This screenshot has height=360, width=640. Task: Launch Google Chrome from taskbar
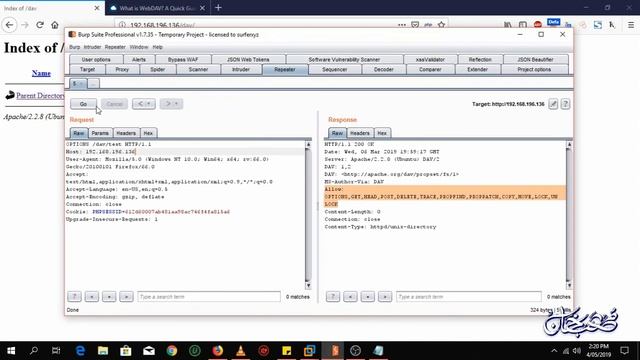172,351
